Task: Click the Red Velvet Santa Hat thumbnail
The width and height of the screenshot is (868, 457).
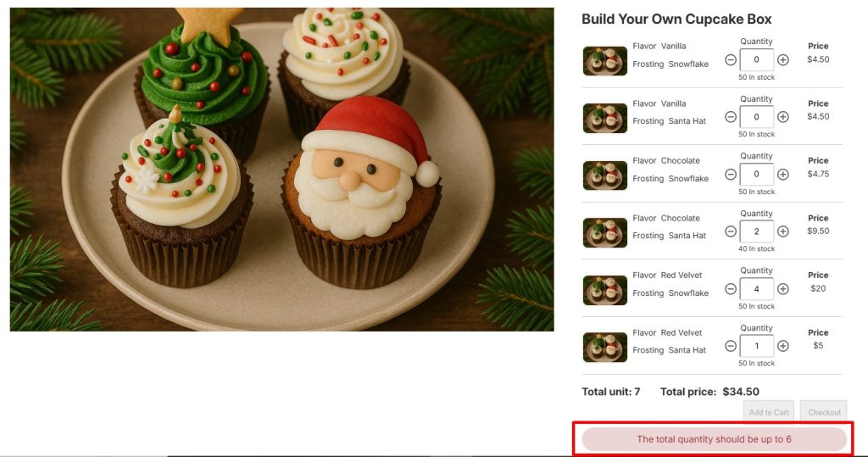Action: (605, 348)
